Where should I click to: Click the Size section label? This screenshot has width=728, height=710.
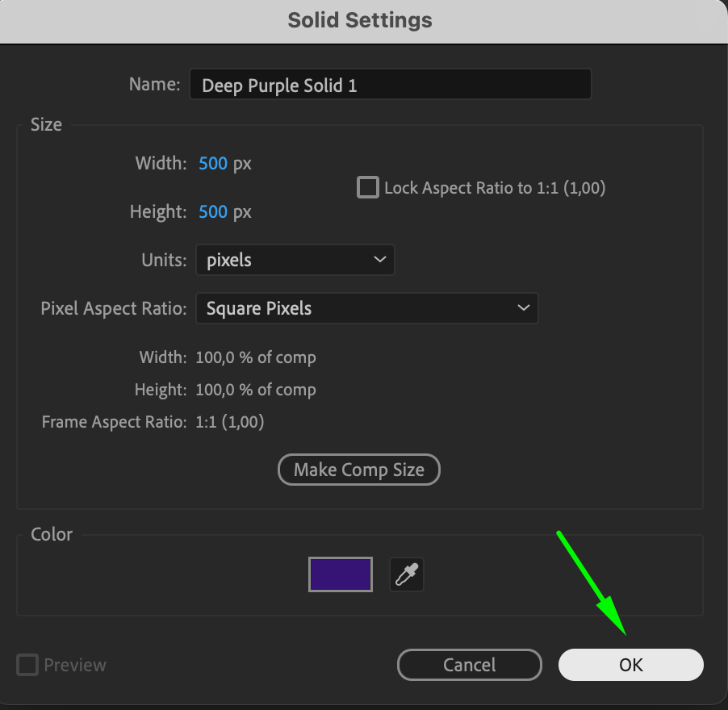[x=46, y=124]
